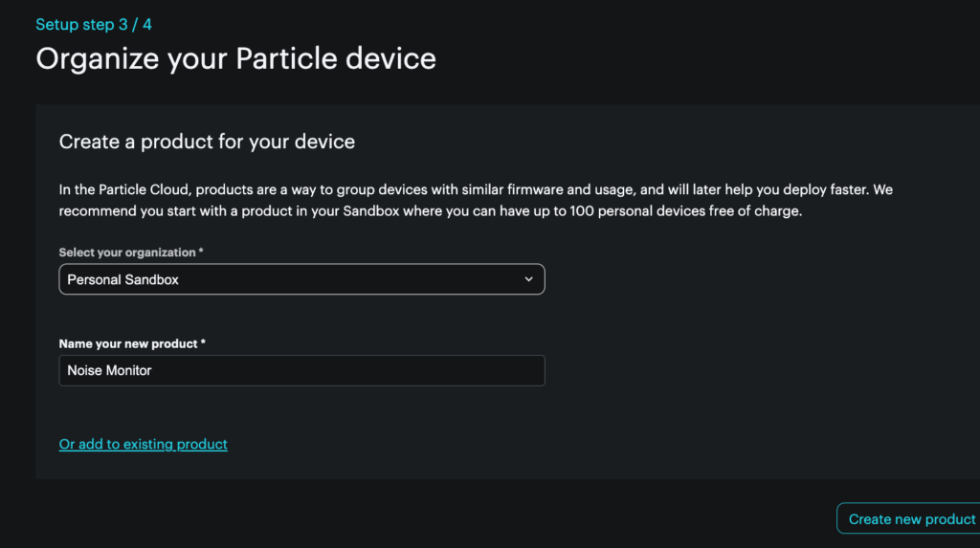
Task: Click the chevron arrow in organization dropdown
Action: tap(529, 279)
